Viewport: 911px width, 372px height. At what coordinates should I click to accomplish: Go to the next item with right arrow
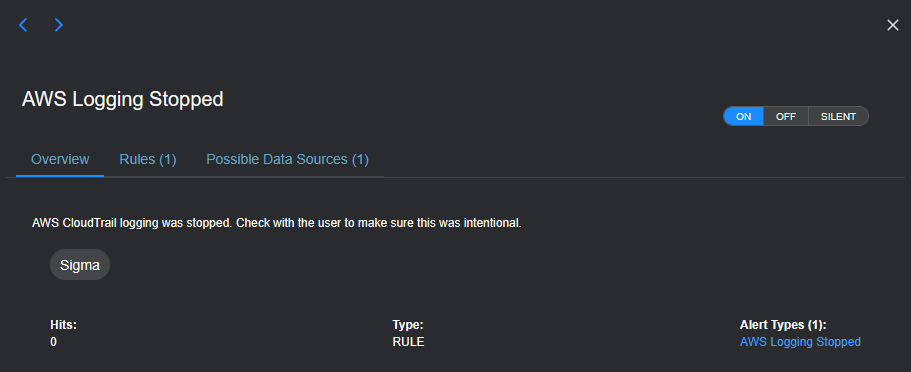point(59,25)
